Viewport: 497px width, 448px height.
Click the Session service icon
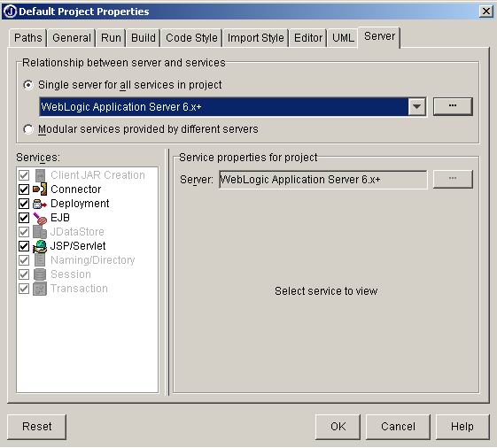40,274
